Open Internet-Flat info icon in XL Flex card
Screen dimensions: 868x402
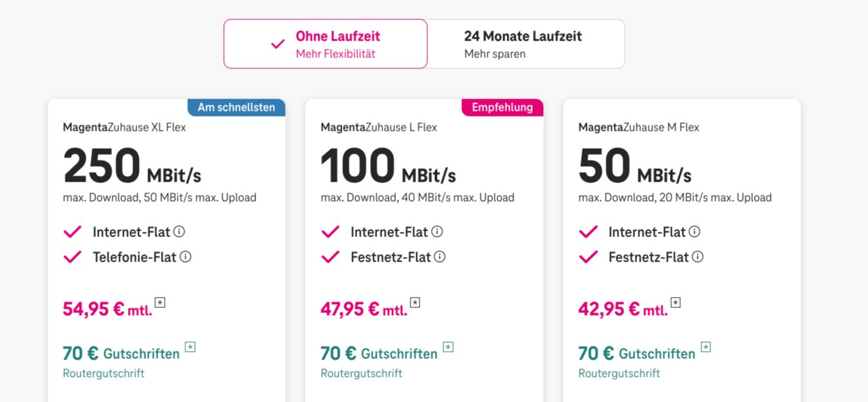tap(180, 232)
